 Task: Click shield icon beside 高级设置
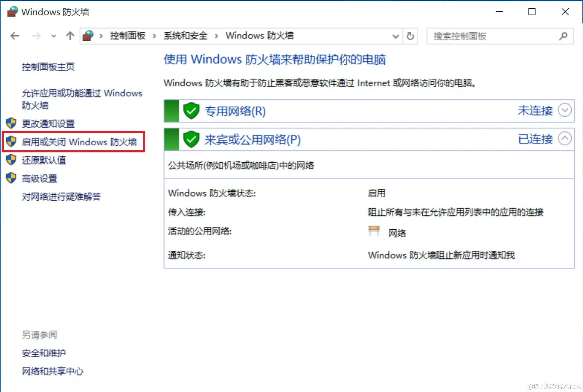[11, 178]
